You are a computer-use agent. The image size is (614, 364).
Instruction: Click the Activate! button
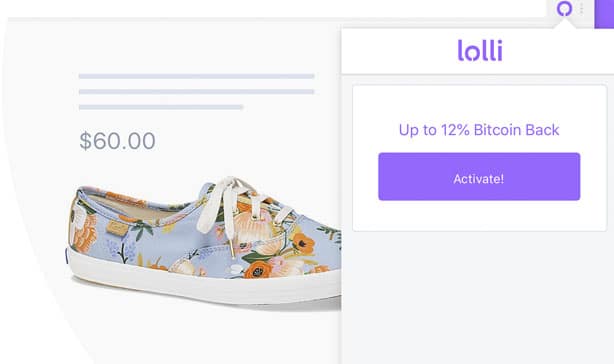click(x=479, y=177)
